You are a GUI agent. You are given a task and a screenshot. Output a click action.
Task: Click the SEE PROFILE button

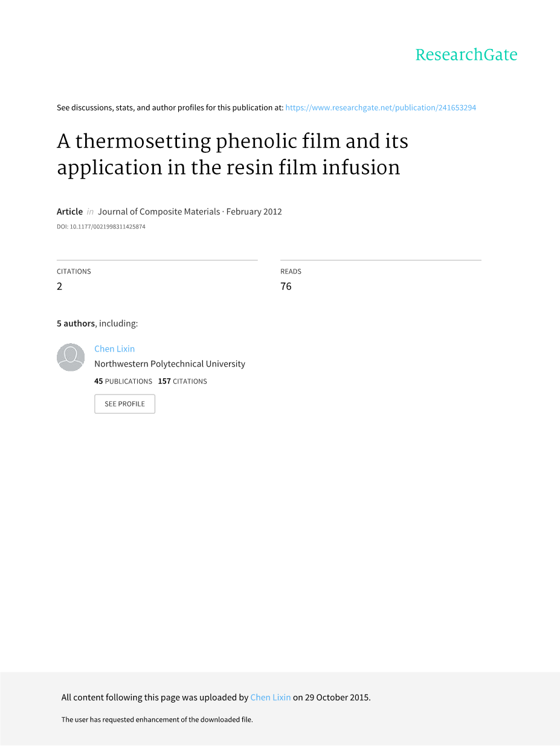pyautogui.click(x=124, y=404)
